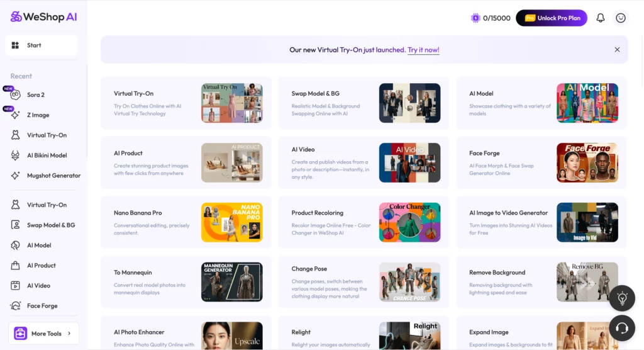This screenshot has width=644, height=350.
Task: Click the Unlock Pro Plan button
Action: (x=551, y=18)
